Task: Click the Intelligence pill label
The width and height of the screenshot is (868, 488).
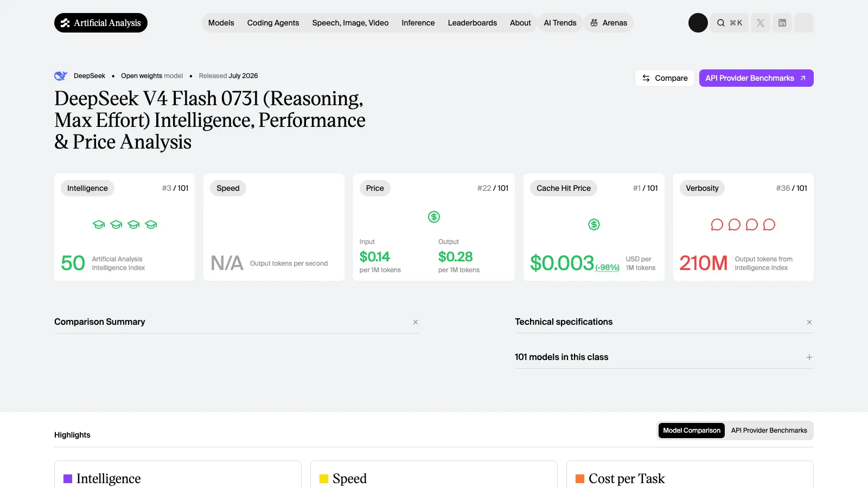Action: [87, 188]
